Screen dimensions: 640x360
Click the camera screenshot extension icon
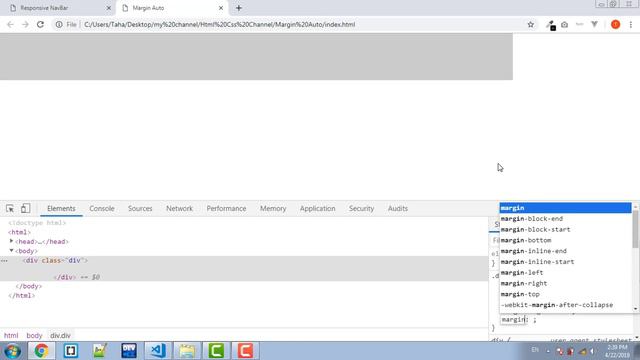564,24
